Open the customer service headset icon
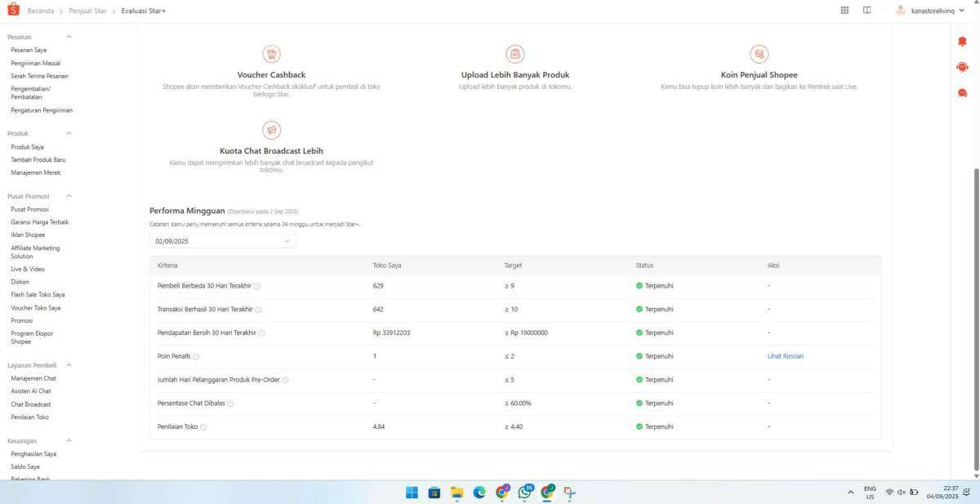 [x=962, y=67]
